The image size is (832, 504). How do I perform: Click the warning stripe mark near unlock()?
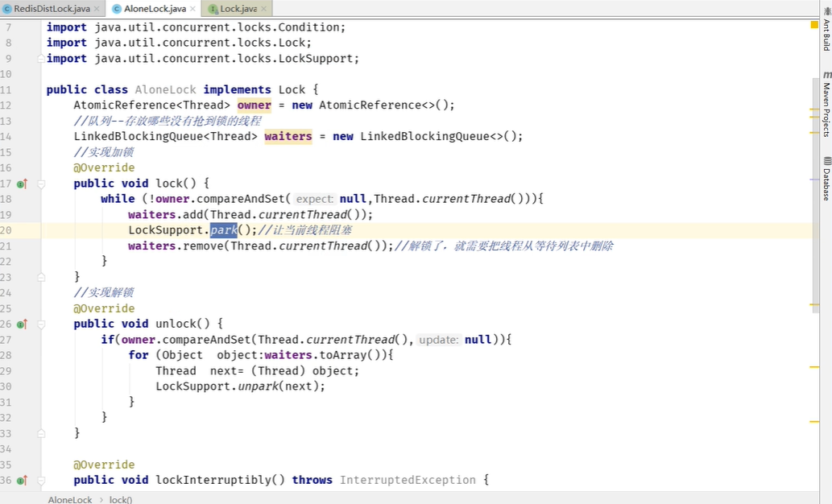pyautogui.click(x=814, y=304)
